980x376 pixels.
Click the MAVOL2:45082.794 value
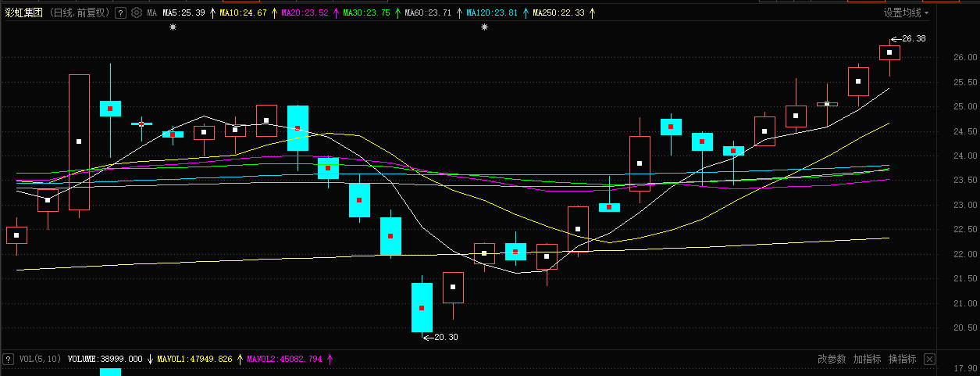coord(284,359)
